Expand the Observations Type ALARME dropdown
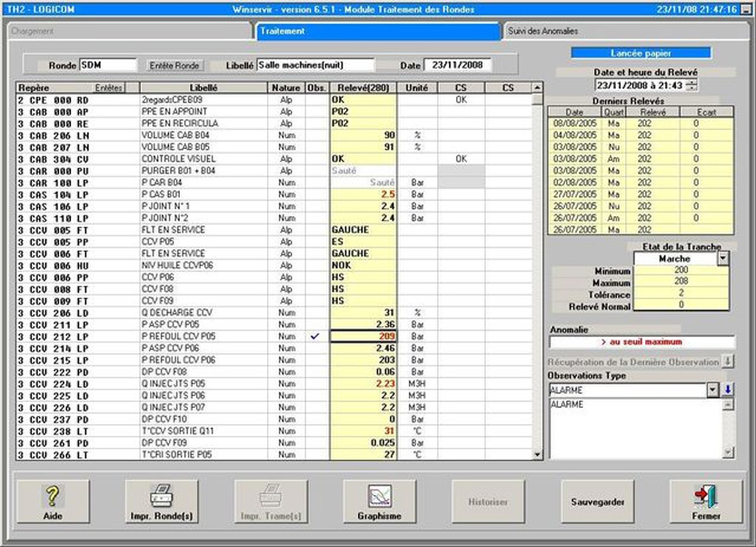This screenshot has height=547, width=756. (x=712, y=390)
